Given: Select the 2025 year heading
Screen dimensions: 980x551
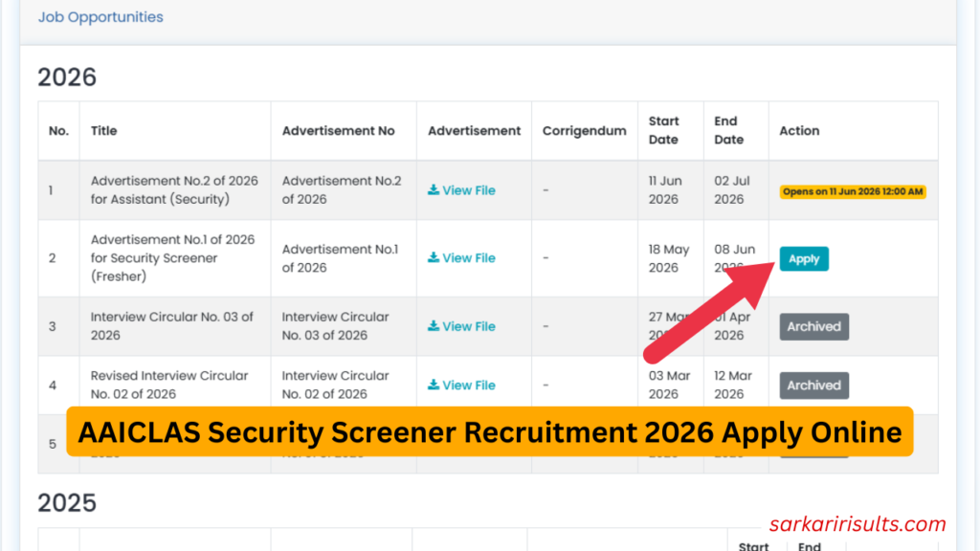Looking at the screenshot, I should pyautogui.click(x=67, y=503).
